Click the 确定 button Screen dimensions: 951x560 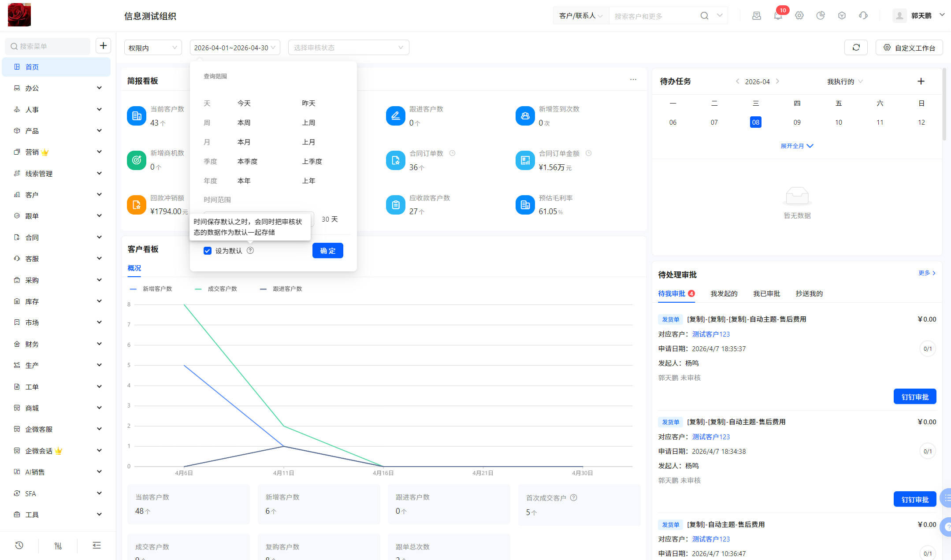[328, 251]
